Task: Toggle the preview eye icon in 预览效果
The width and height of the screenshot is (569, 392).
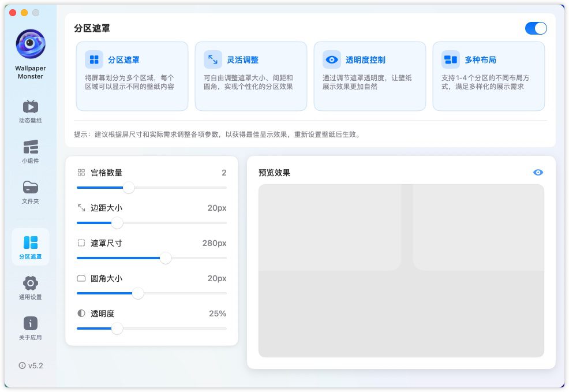Action: click(538, 173)
